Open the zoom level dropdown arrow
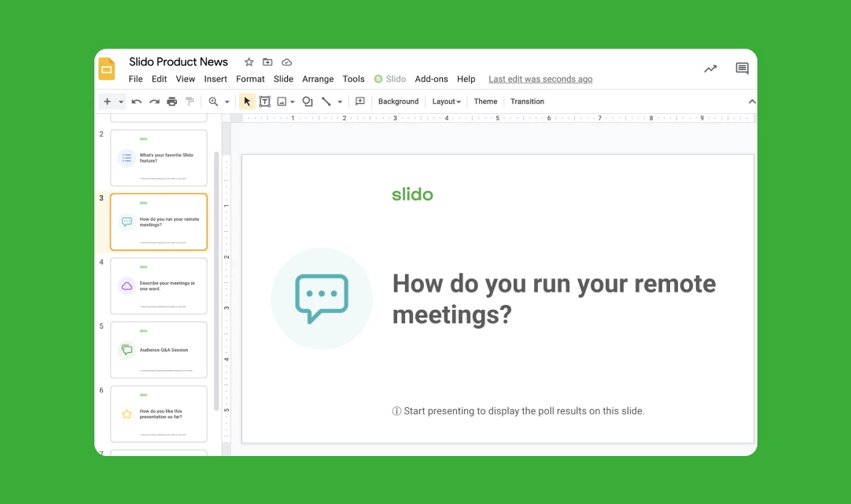The width and height of the screenshot is (851, 504). pyautogui.click(x=227, y=101)
